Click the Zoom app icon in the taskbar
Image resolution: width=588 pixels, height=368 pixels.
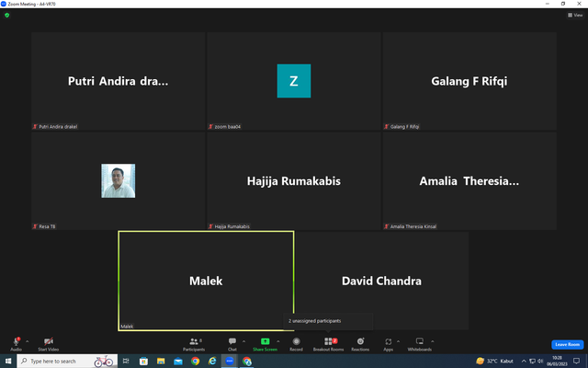click(x=230, y=361)
